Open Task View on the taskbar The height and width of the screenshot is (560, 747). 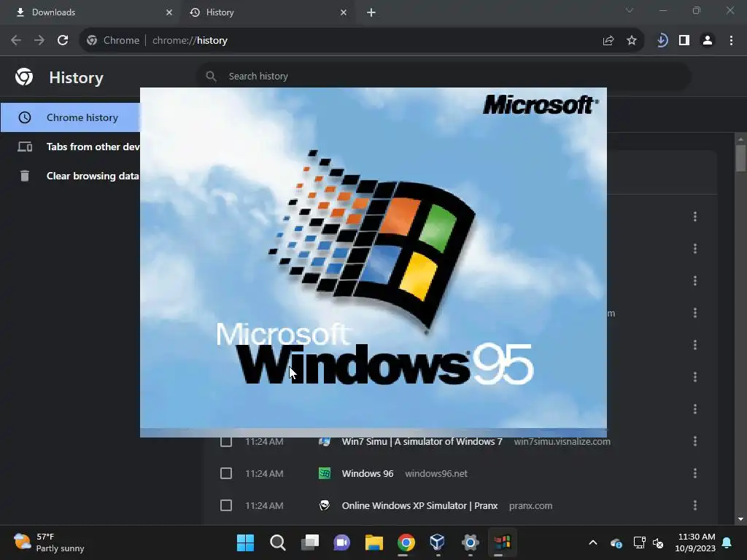(309, 542)
